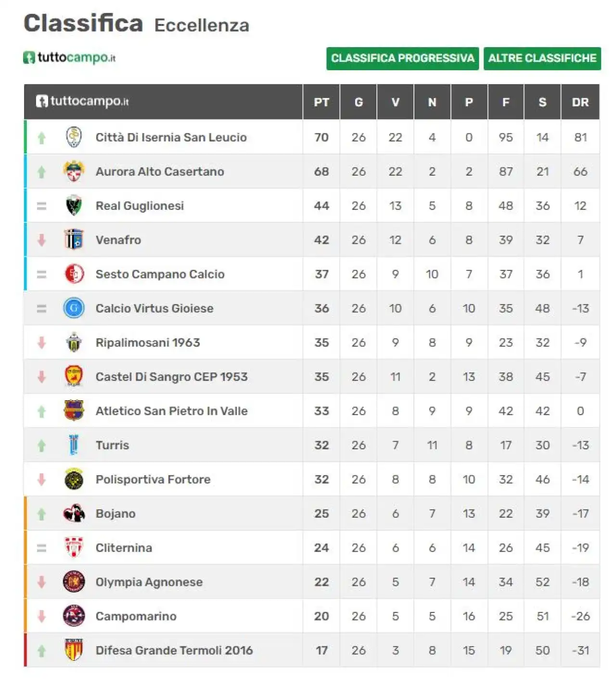Click the Campomarino team crest
The width and height of the screenshot is (616, 685).
coord(74,616)
